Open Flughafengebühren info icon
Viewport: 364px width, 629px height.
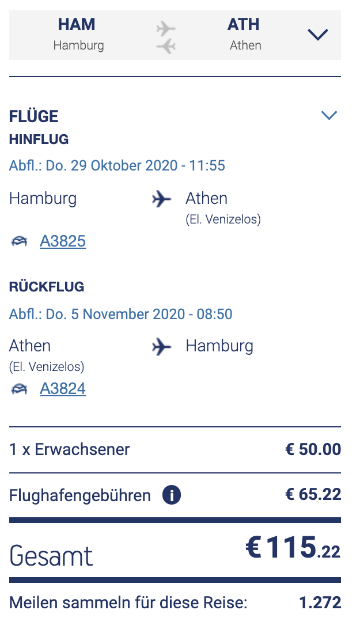(x=172, y=495)
